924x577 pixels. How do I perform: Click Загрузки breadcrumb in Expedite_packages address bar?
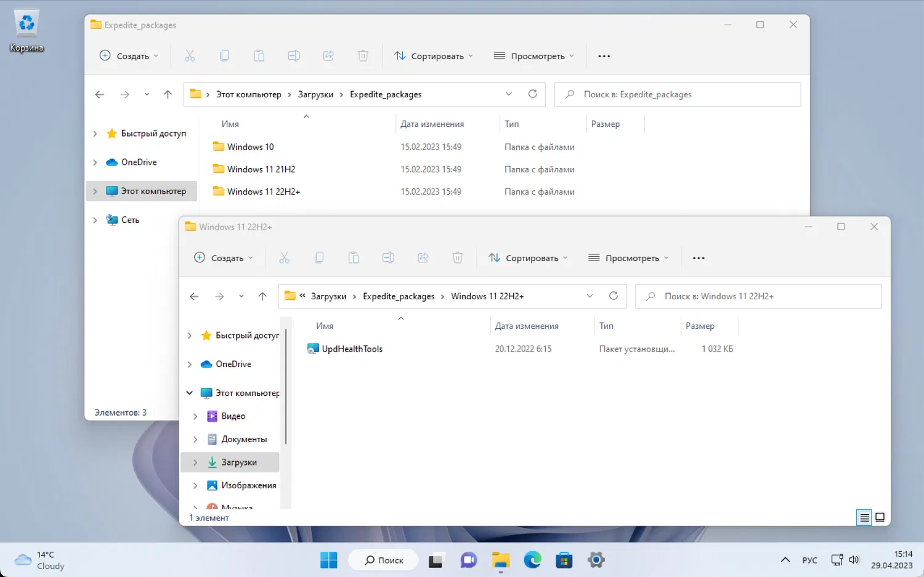[x=315, y=94]
